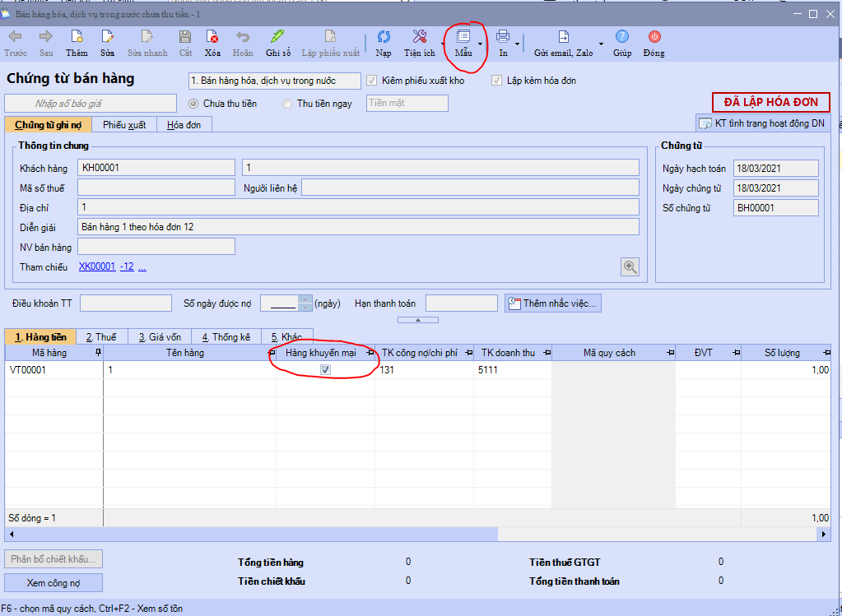
Task: Click the Ghi sổ (post) toolbar icon
Action: click(x=278, y=36)
